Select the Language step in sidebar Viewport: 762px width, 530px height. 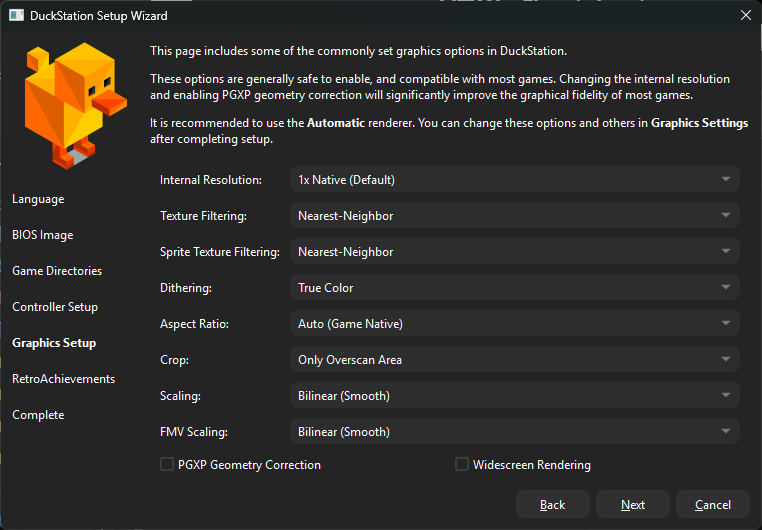point(38,199)
